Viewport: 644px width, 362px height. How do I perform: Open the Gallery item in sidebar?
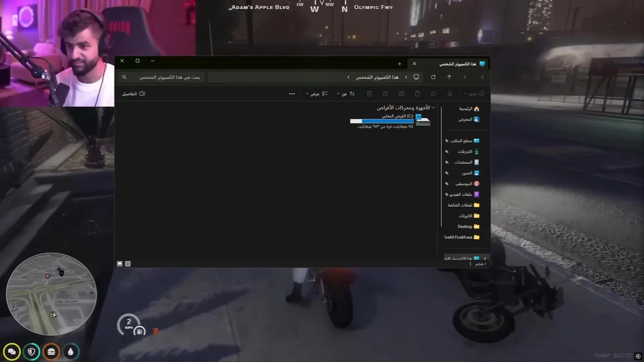[x=469, y=119]
